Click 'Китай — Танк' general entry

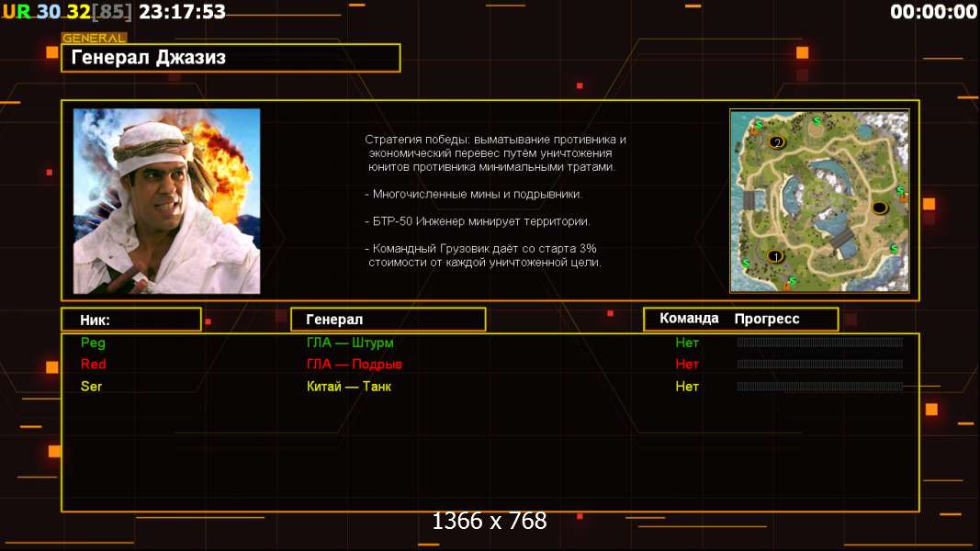pos(349,387)
